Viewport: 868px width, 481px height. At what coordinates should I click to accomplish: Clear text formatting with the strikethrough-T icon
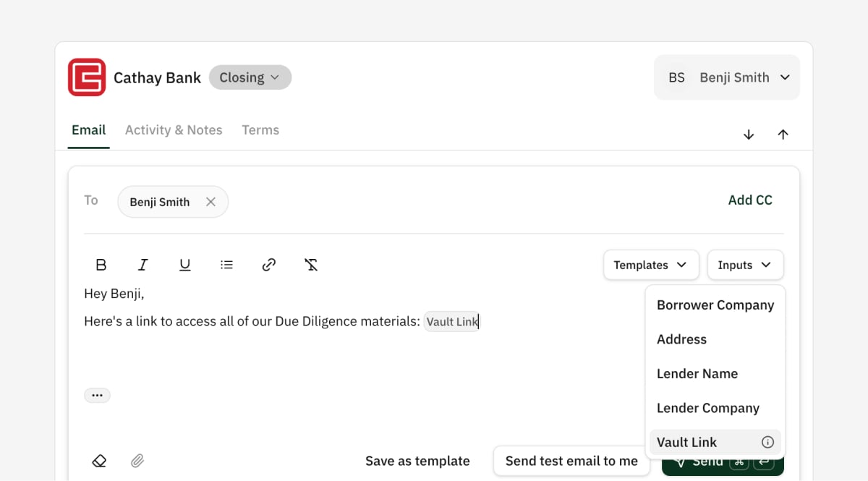[x=311, y=265]
